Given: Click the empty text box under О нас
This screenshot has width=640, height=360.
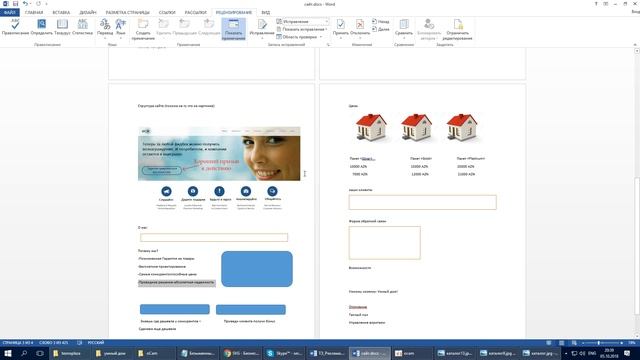Looking at the screenshot, I should [x=214, y=237].
